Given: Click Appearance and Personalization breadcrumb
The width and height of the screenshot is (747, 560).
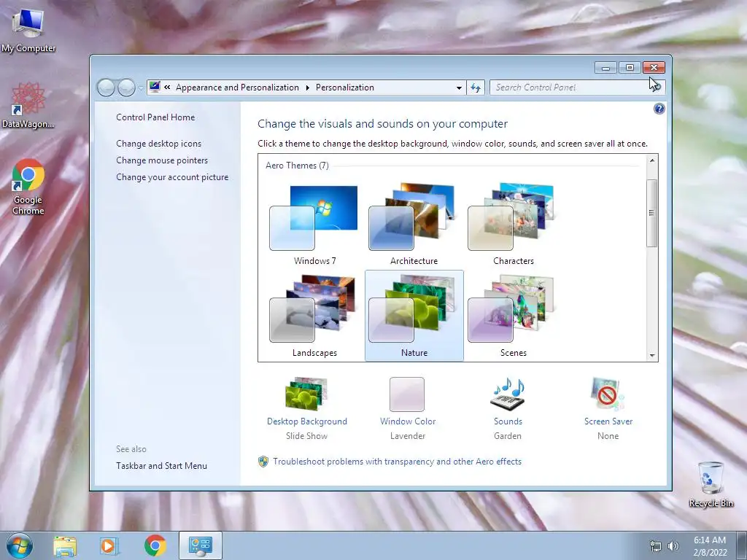Looking at the screenshot, I should (x=237, y=87).
